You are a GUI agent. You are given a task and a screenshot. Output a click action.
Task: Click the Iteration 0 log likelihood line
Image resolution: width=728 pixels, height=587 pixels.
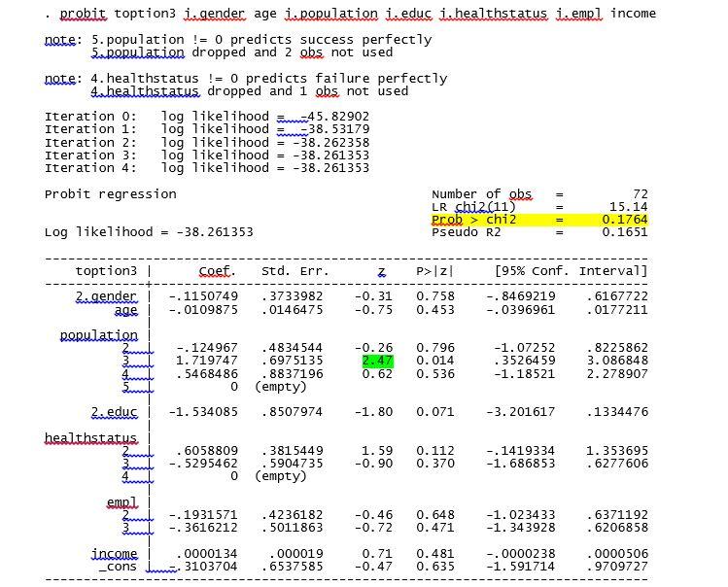[207, 116]
